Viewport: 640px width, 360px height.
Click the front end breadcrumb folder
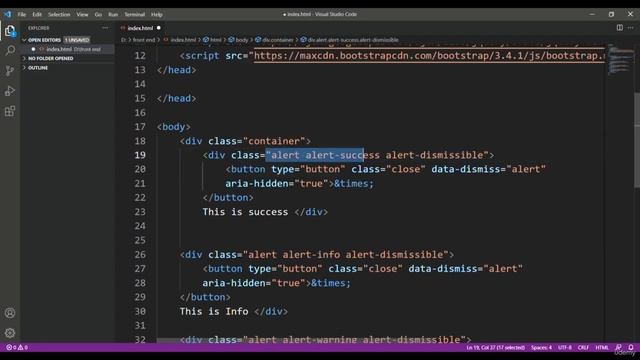(x=144, y=40)
